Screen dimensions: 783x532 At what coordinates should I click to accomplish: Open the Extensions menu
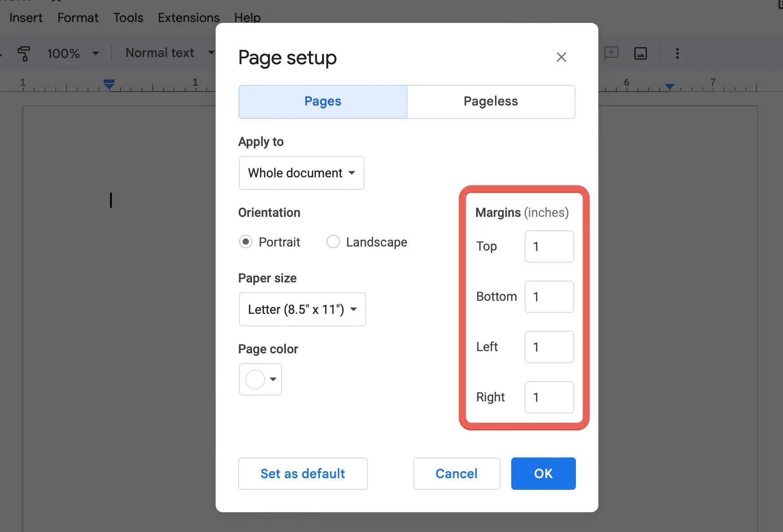coord(188,18)
